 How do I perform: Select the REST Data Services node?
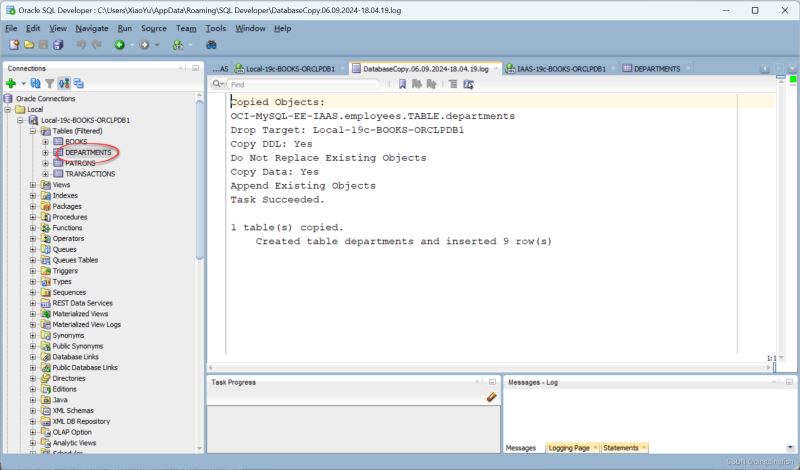pyautogui.click(x=82, y=303)
